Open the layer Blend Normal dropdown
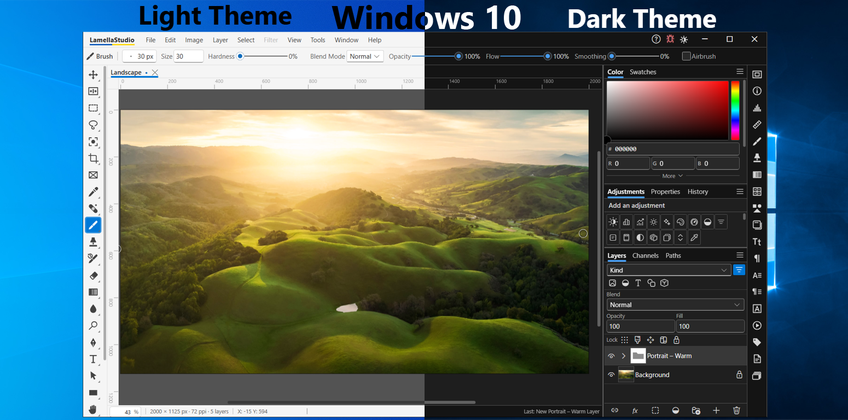Viewport: 848px width, 420px height. click(675, 305)
